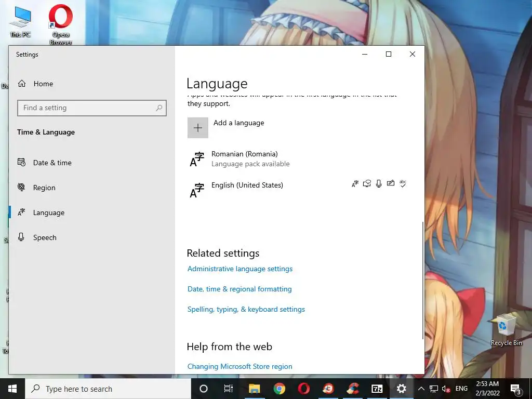Image resolution: width=532 pixels, height=399 pixels.
Task: Click the muted volume icon in tray
Action: pyautogui.click(x=446, y=389)
